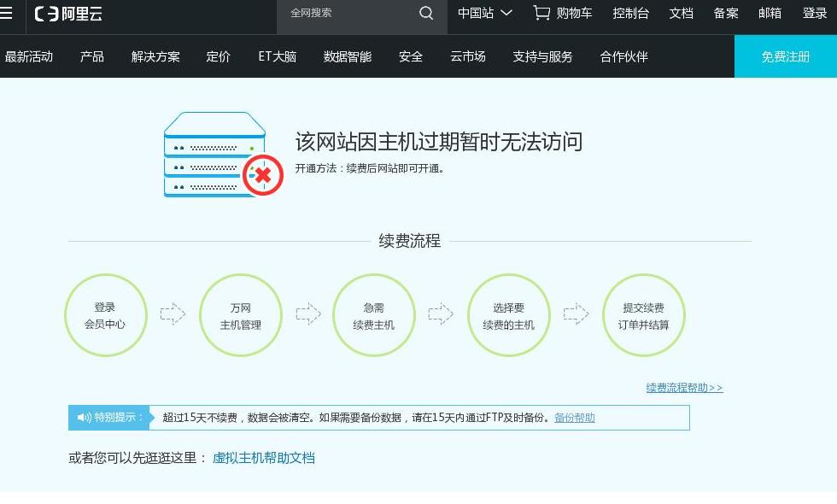Open 备案 in top bar
The width and height of the screenshot is (837, 504).
pos(726,13)
